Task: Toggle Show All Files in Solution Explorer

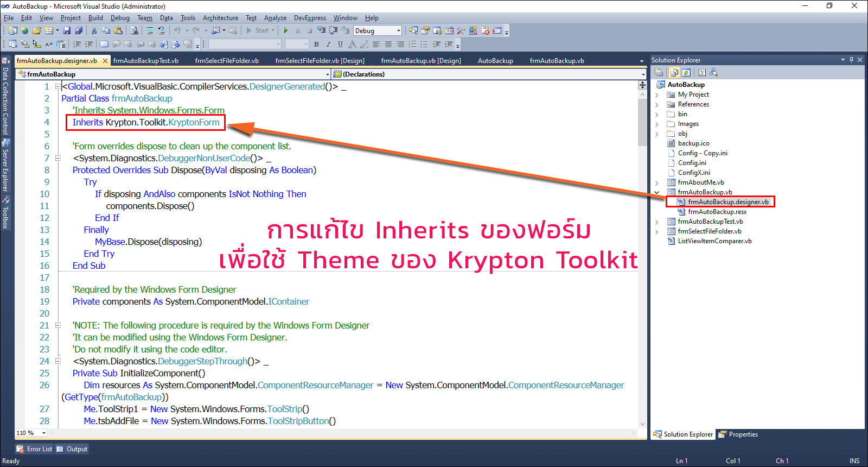Action: point(674,72)
